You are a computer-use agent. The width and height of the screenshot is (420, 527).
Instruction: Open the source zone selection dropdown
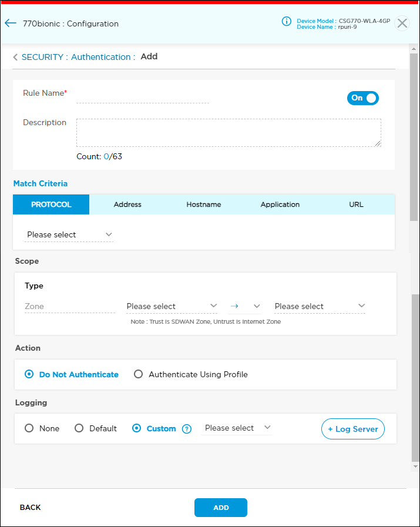pyautogui.click(x=172, y=306)
